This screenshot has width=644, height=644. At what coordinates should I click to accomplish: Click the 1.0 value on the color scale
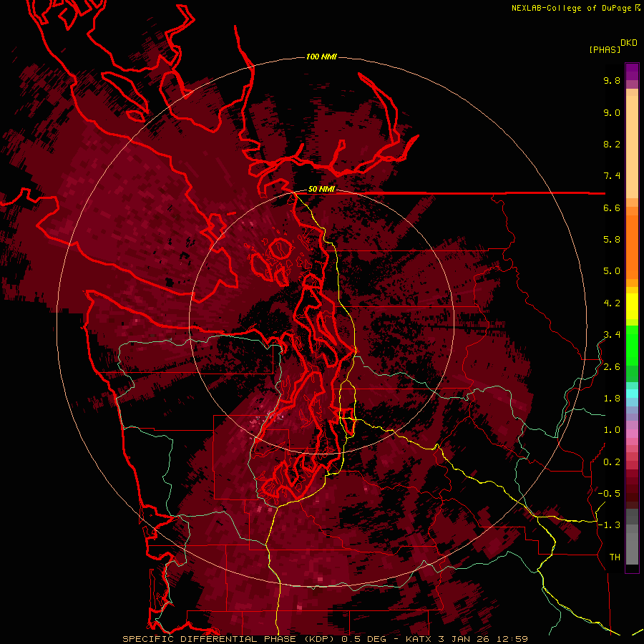(x=612, y=430)
